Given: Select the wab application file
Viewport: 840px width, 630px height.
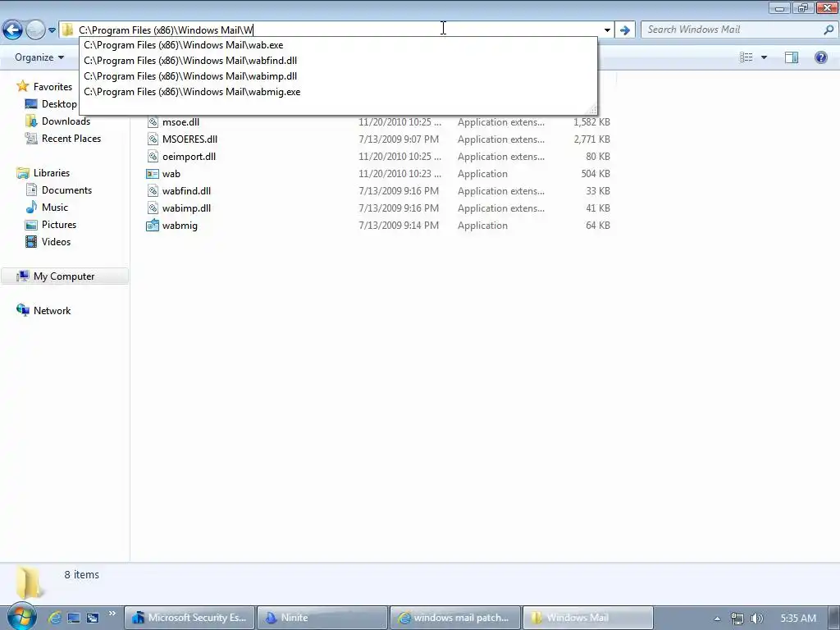Looking at the screenshot, I should pos(171,174).
